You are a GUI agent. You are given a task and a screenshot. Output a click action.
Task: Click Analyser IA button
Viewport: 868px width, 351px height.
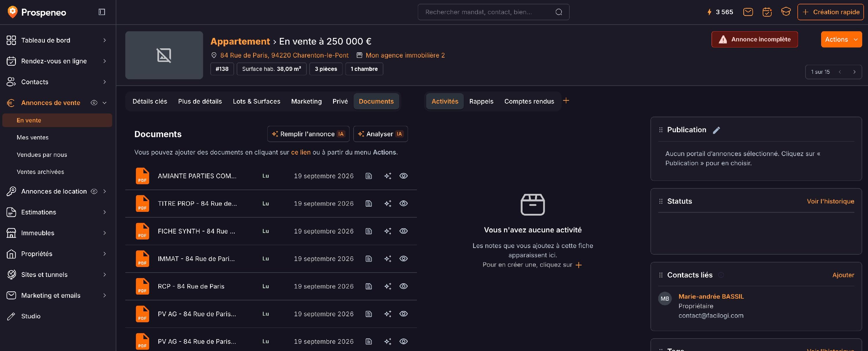click(x=380, y=134)
